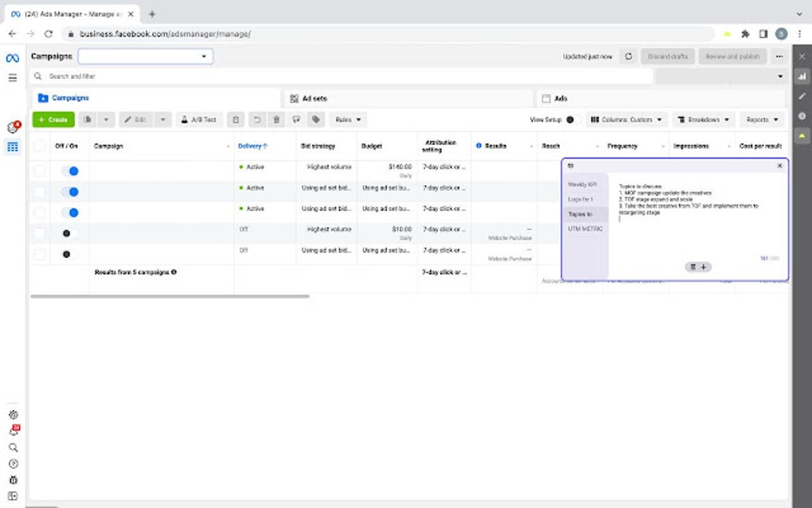Viewport: 812px width, 508px height.
Task: Check the select-all checkbox in table header
Action: (x=39, y=146)
